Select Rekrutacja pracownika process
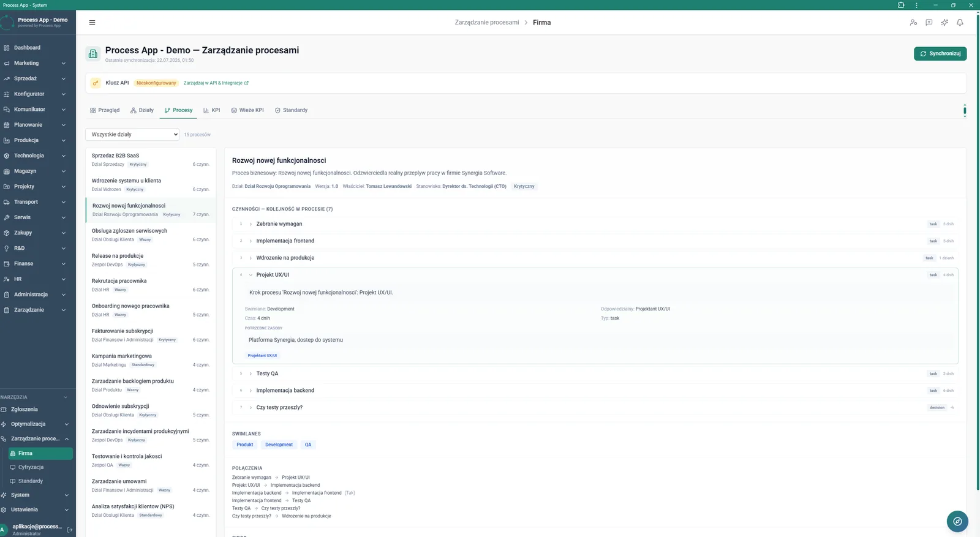 (x=151, y=285)
